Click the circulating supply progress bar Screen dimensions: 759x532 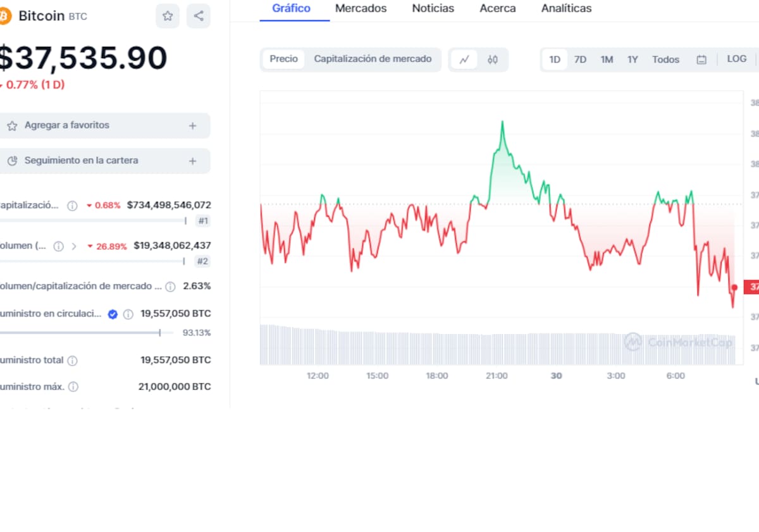(x=82, y=332)
